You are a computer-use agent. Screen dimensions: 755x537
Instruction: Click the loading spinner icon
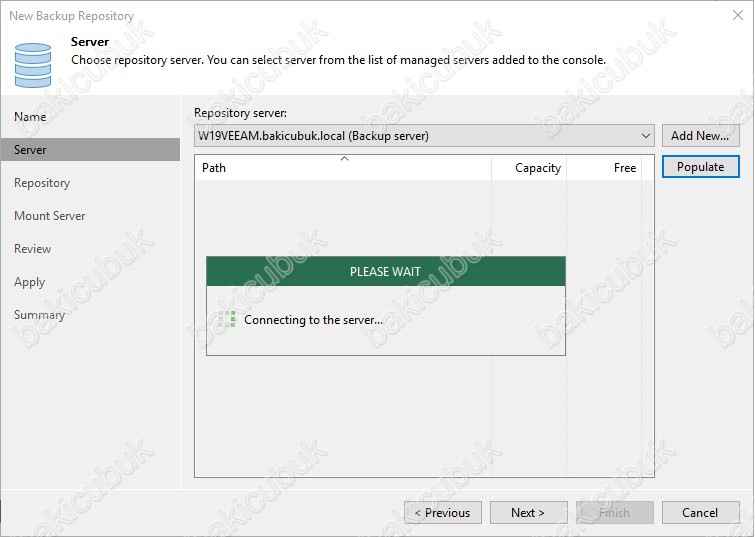click(x=227, y=319)
